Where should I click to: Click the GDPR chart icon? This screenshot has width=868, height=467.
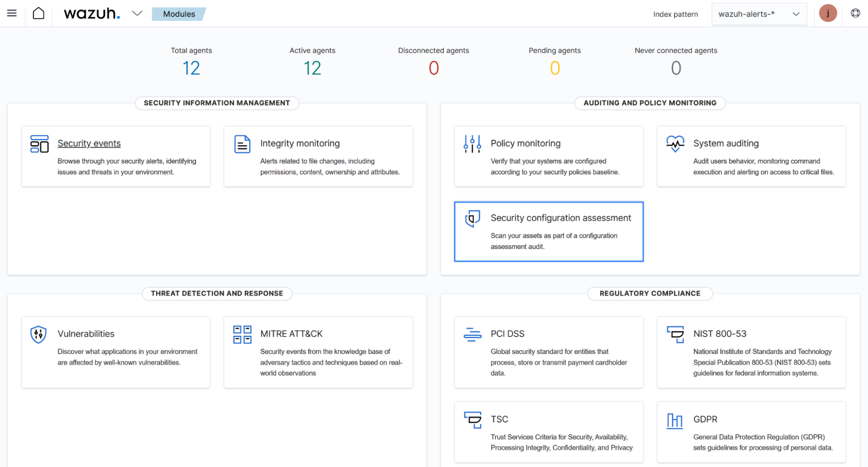675,421
